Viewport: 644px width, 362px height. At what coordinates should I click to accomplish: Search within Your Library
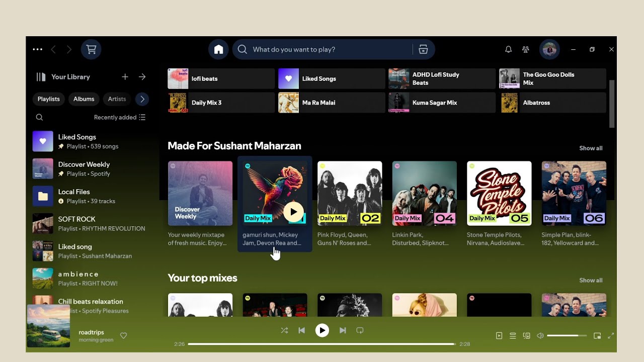pyautogui.click(x=39, y=117)
